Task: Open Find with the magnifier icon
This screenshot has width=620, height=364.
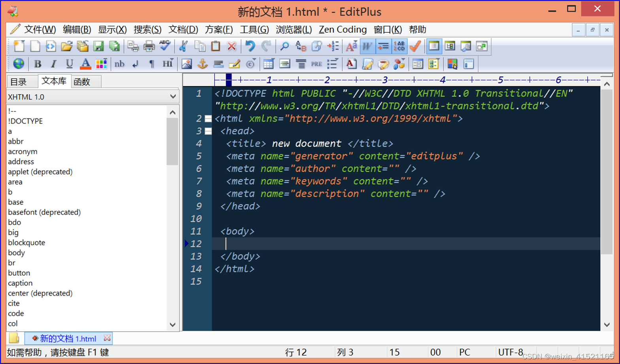Action: [284, 46]
